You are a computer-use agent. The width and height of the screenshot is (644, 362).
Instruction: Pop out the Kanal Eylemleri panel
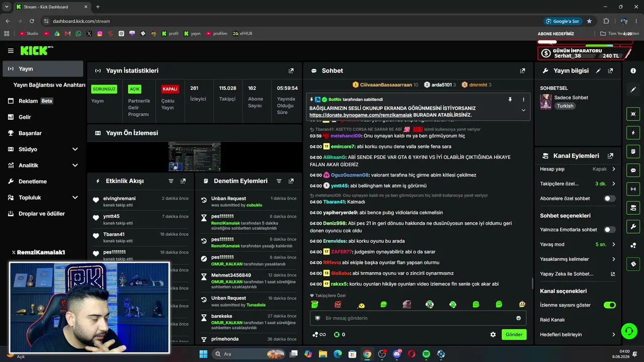click(x=610, y=156)
